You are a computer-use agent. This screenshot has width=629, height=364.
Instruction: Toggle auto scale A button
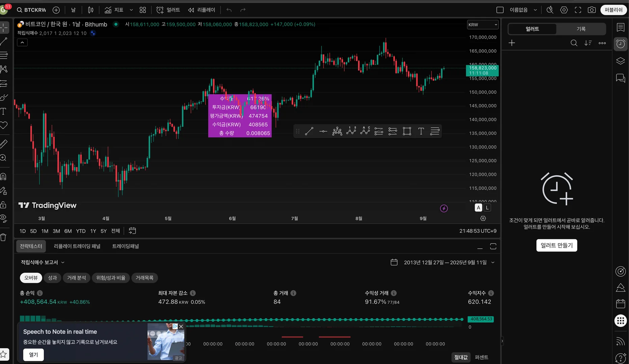(x=478, y=208)
